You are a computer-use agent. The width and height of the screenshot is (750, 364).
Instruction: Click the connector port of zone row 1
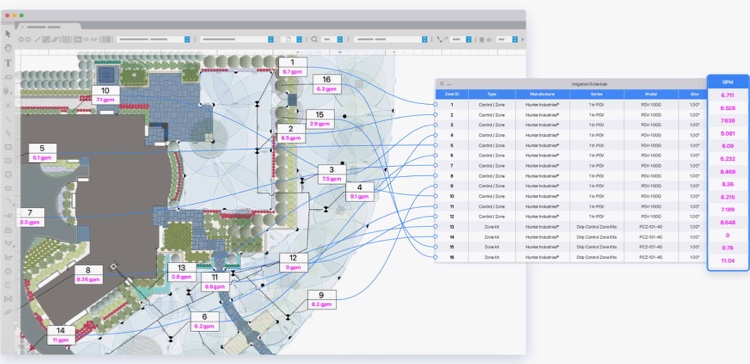click(435, 104)
